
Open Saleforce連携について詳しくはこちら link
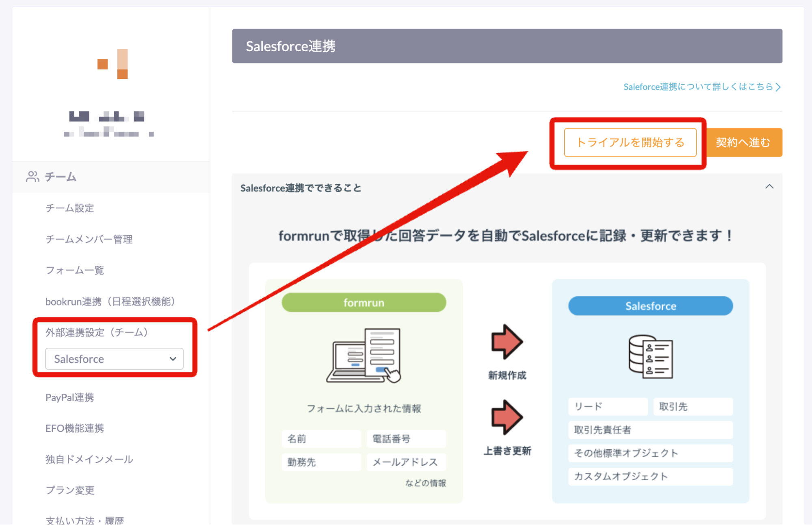pos(702,87)
